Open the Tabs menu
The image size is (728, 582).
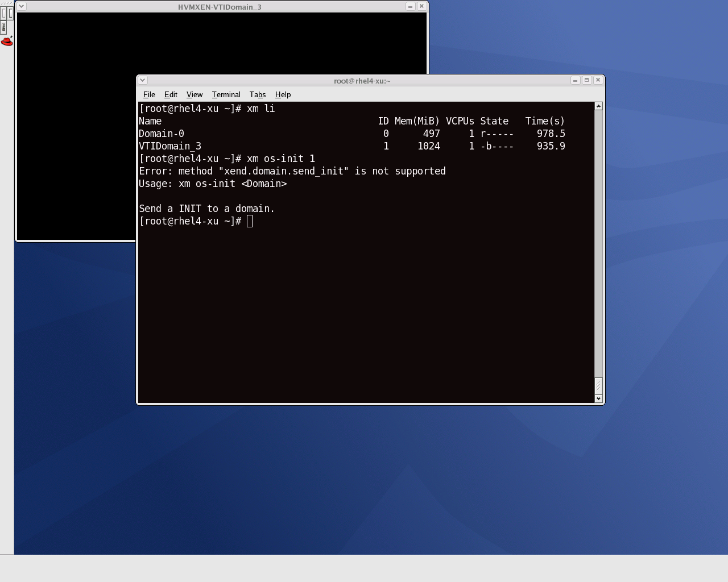pos(257,94)
